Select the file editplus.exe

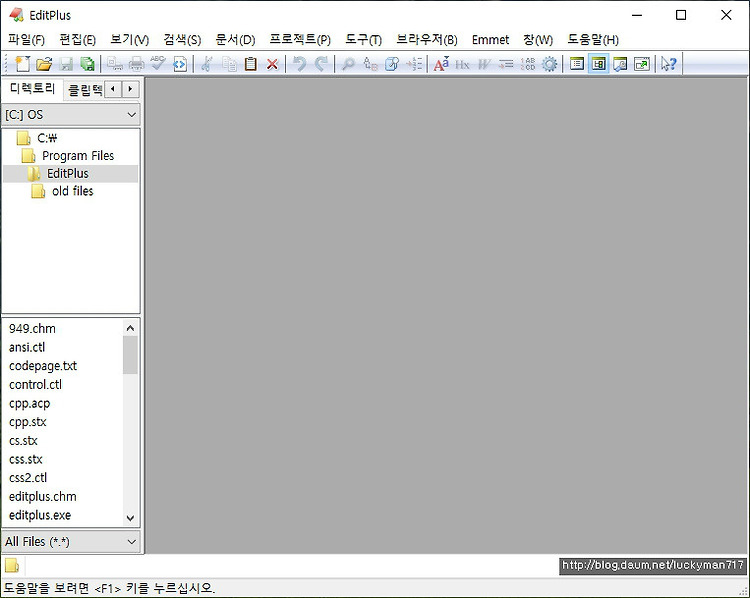point(40,515)
